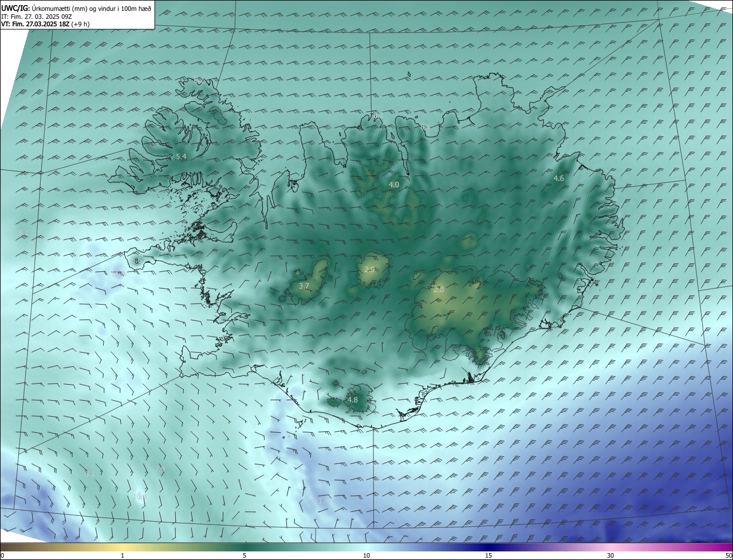The height and width of the screenshot is (560, 733).
Task: Click the title line starting with 'UWC/IG: Úrkomumætti (mm)'
Action: [76, 8]
